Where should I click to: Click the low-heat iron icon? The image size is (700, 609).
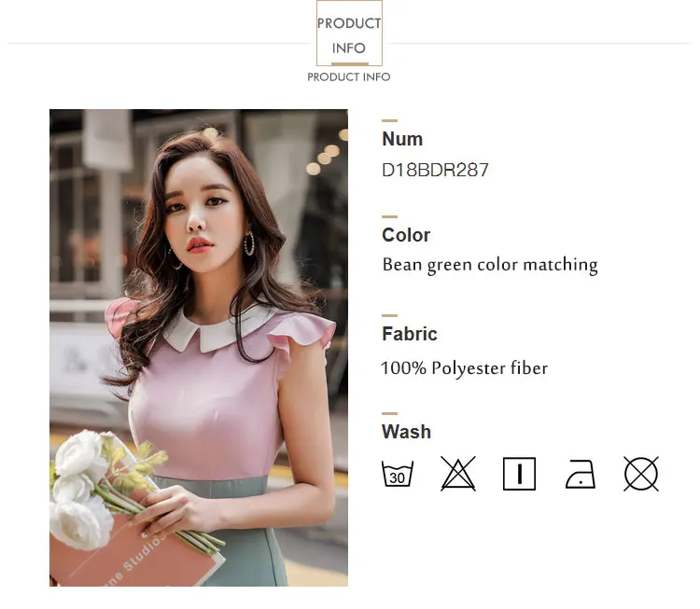click(581, 475)
